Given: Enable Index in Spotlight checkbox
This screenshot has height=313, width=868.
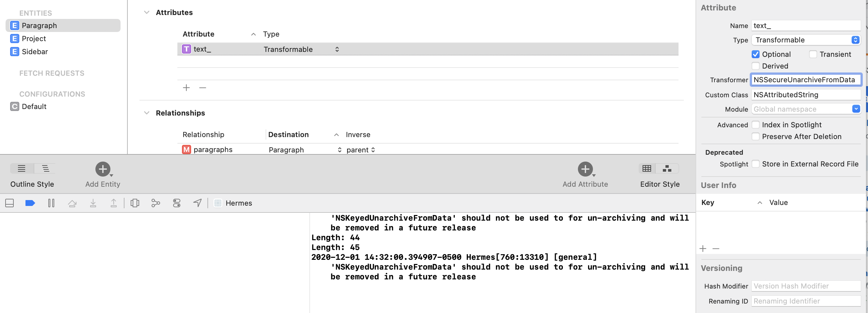Looking at the screenshot, I should (x=755, y=125).
